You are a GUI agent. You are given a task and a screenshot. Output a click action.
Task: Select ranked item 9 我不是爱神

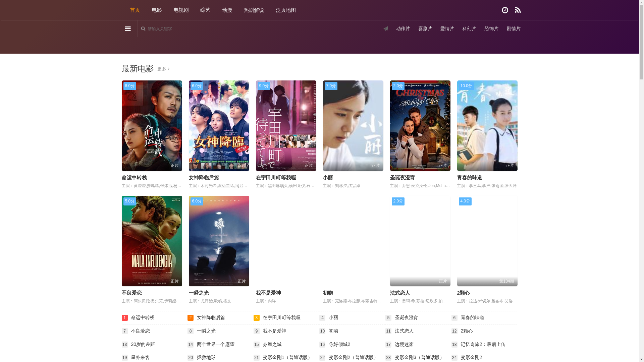tap(274, 331)
